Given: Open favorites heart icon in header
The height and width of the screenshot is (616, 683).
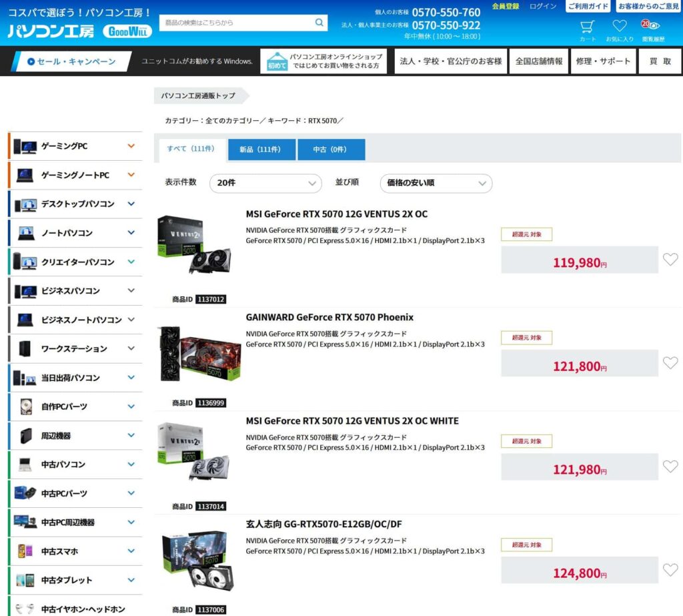Looking at the screenshot, I should [x=620, y=26].
